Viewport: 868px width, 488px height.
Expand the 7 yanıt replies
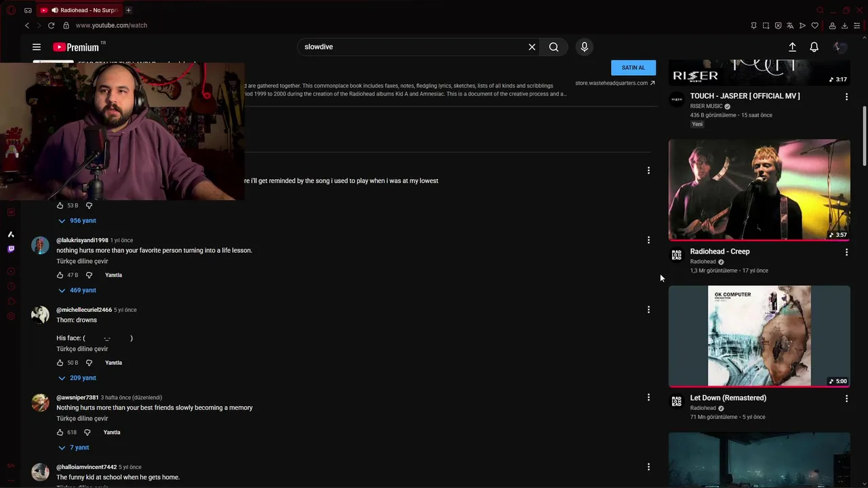tap(73, 447)
